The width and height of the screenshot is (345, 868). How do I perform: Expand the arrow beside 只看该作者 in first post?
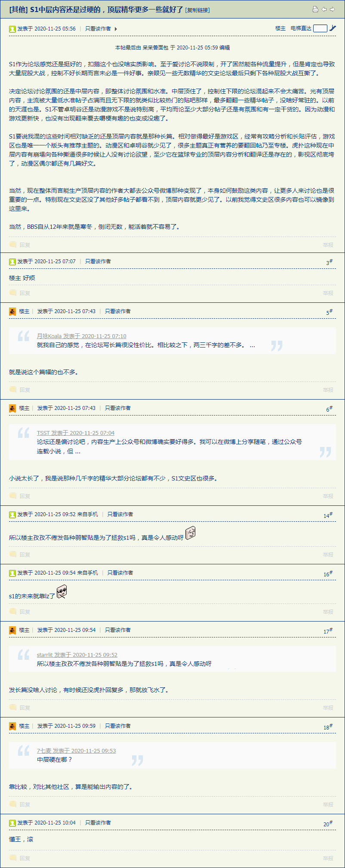(x=116, y=29)
